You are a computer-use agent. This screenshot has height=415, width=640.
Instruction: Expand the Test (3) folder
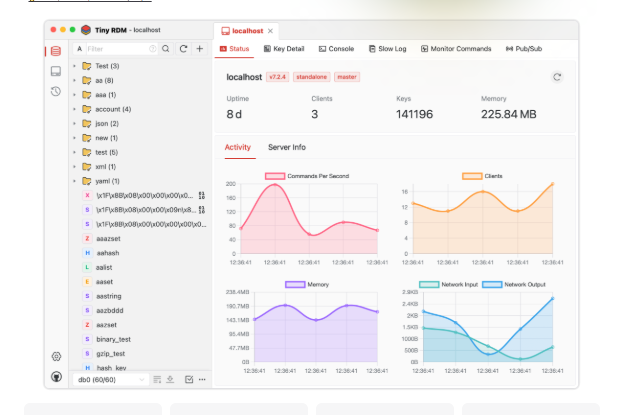pos(75,66)
